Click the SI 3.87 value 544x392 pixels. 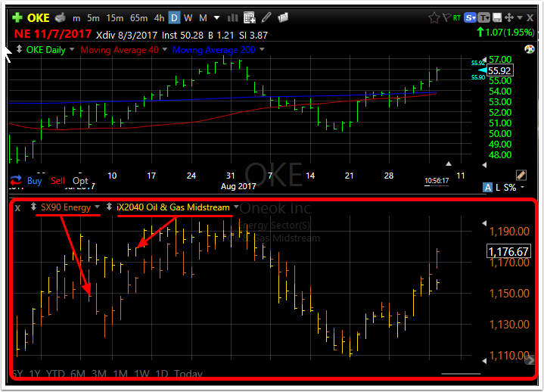253,35
